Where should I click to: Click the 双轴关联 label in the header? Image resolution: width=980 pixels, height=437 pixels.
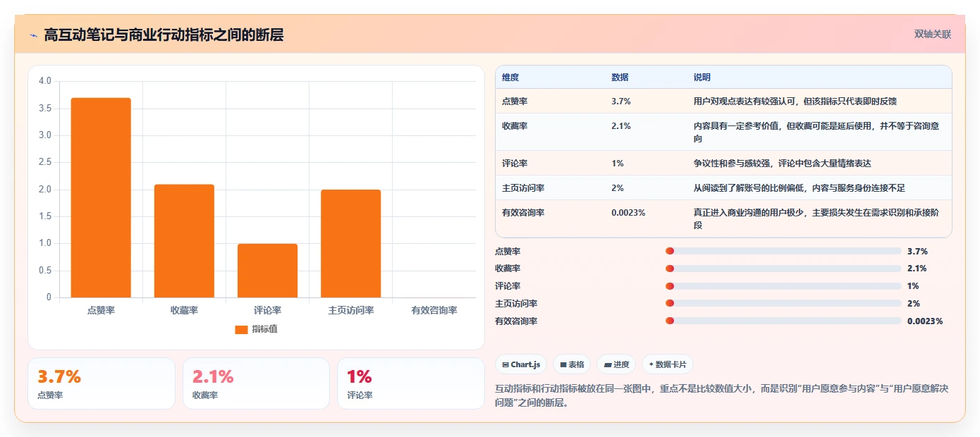933,35
